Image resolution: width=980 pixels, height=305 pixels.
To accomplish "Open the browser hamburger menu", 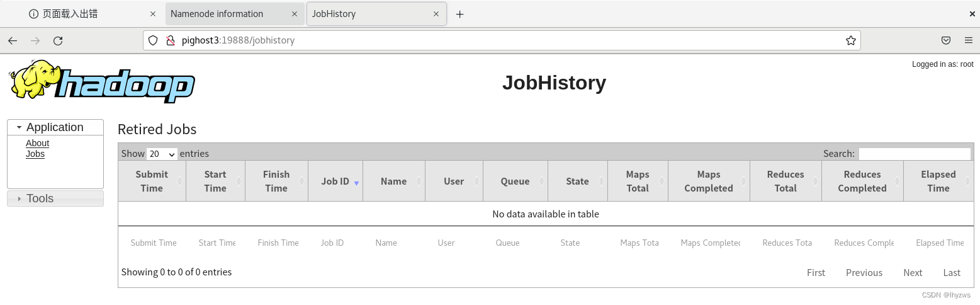I will 968,40.
